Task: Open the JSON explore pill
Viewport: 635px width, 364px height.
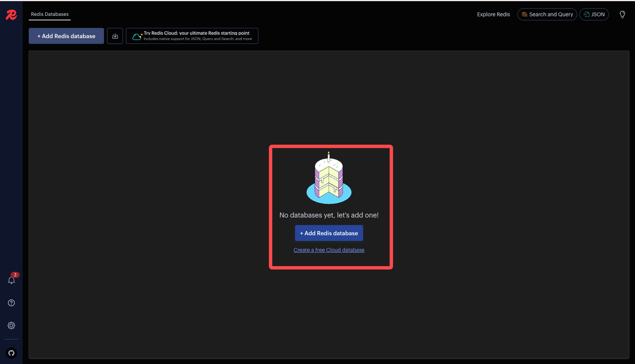Action: 594,14
